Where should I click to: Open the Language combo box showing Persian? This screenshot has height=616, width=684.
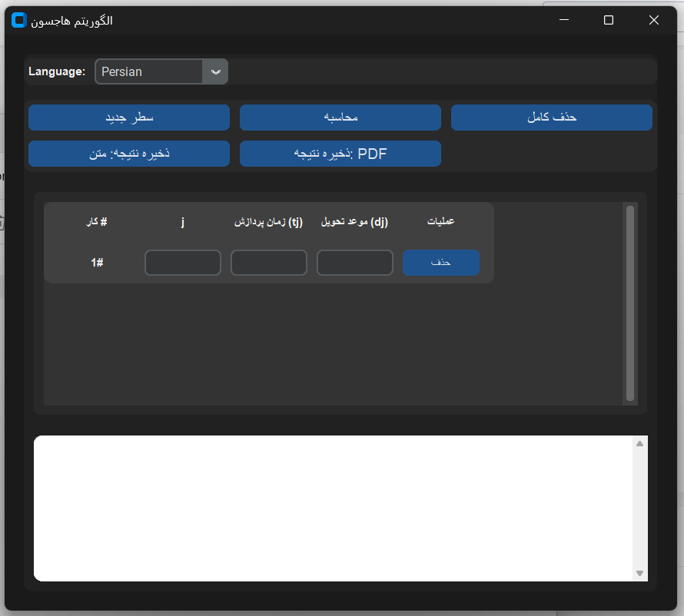tap(149, 71)
